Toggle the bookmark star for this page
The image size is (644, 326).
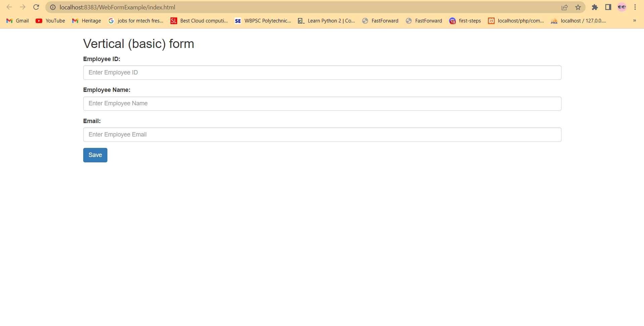click(578, 7)
